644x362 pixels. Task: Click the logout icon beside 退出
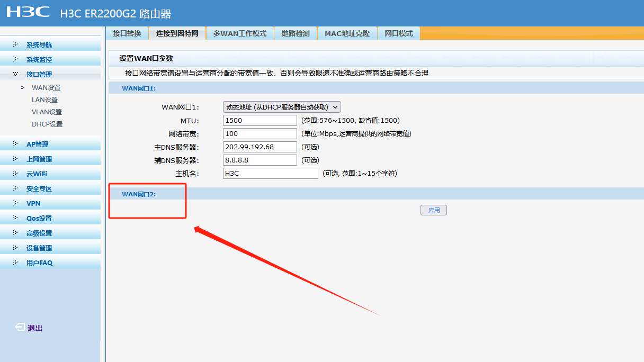coord(20,328)
